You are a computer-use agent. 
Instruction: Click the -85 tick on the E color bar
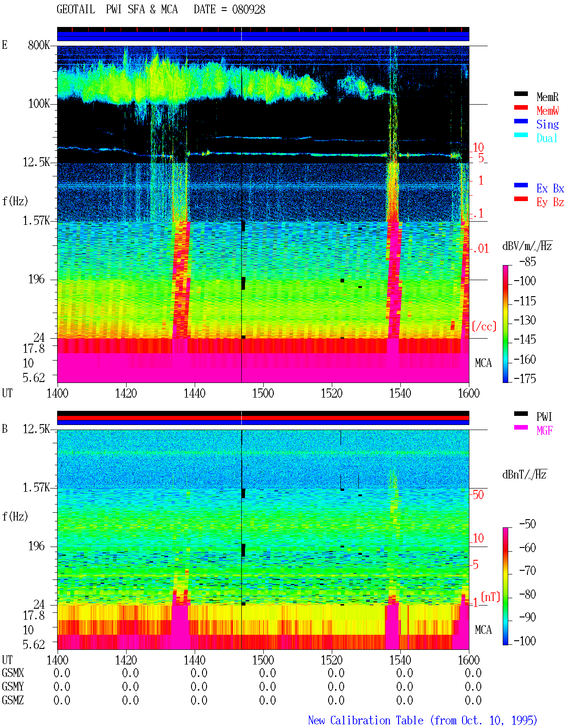coord(528,262)
